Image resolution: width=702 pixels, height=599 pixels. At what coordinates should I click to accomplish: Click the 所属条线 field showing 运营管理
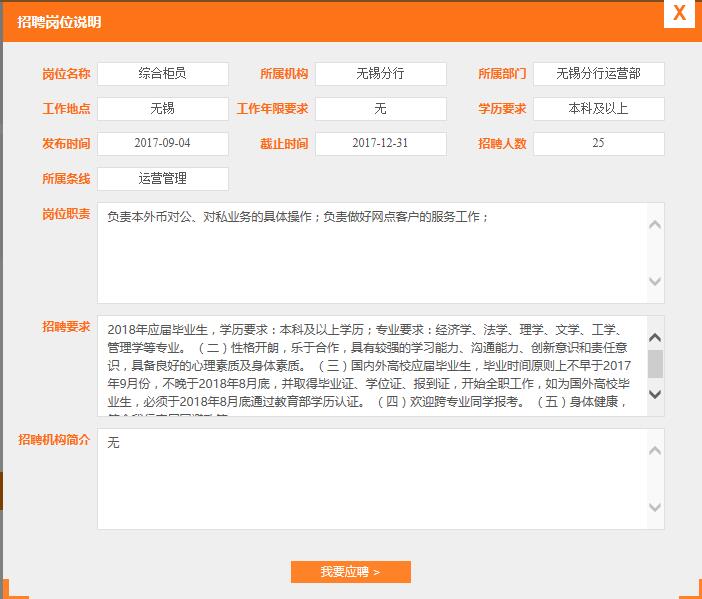click(162, 179)
